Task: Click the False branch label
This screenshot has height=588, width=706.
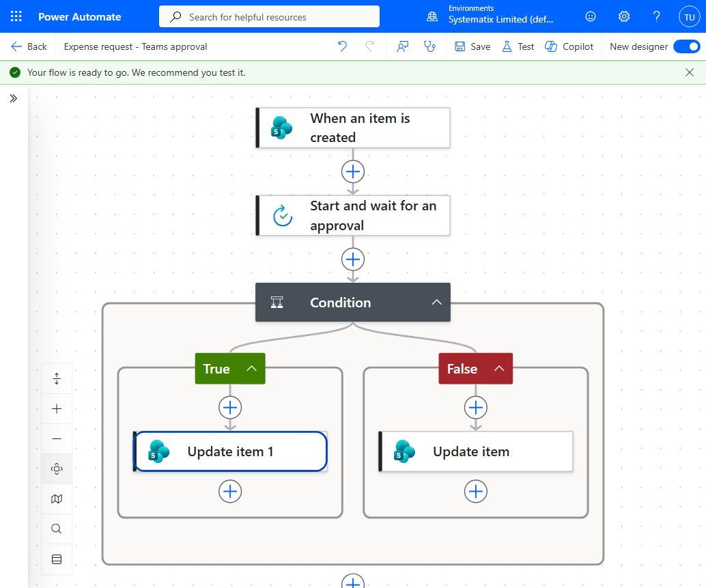Action: [462, 369]
